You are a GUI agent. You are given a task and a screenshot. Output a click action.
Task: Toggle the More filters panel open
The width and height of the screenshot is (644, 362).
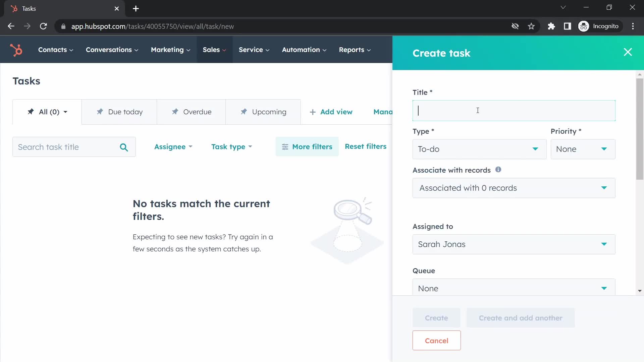coord(307,147)
